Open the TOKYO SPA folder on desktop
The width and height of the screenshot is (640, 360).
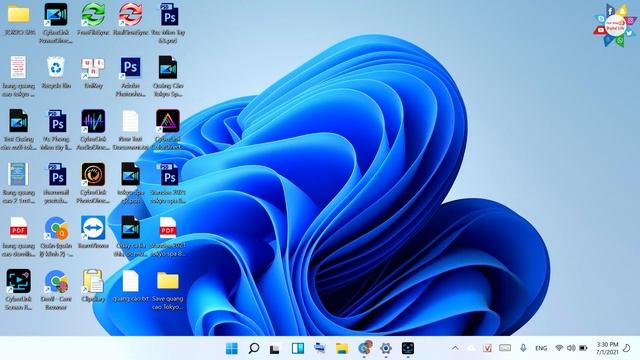18,15
